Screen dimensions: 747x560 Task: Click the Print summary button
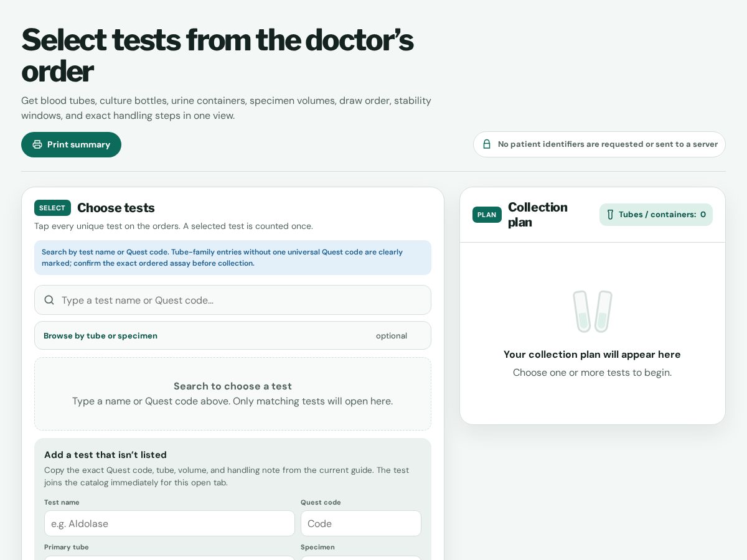[x=71, y=144]
